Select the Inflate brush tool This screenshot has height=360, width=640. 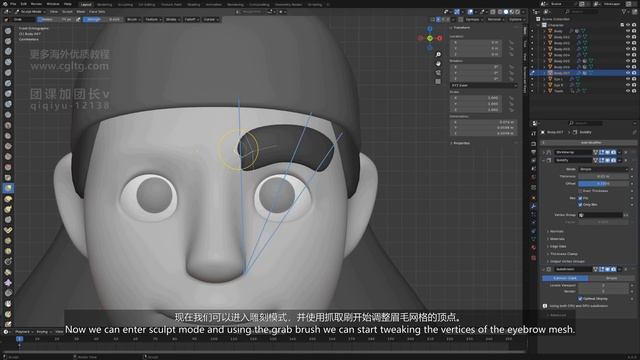(8, 93)
